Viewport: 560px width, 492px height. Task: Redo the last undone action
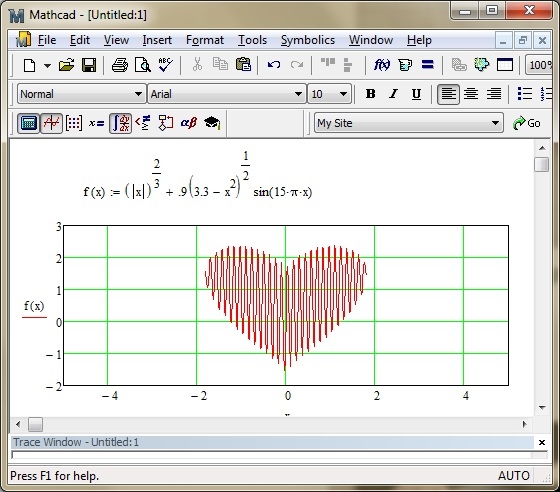tap(297, 65)
